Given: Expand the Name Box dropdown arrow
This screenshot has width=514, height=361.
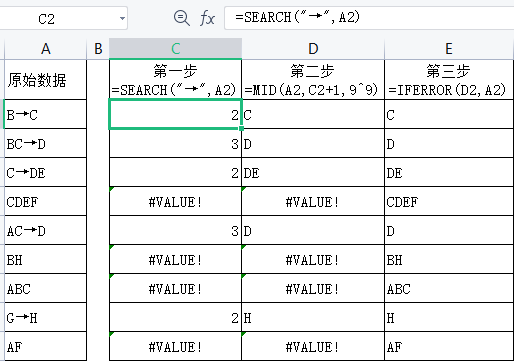Looking at the screenshot, I should [x=122, y=18].
